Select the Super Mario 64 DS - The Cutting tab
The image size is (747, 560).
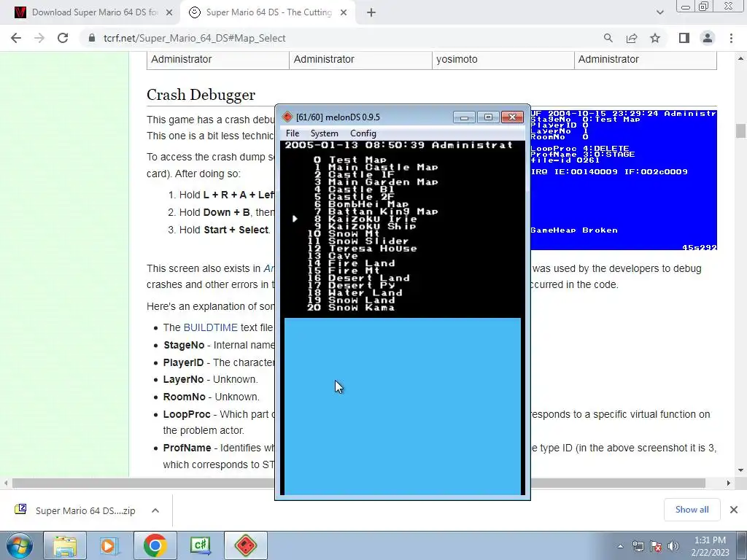click(x=268, y=13)
